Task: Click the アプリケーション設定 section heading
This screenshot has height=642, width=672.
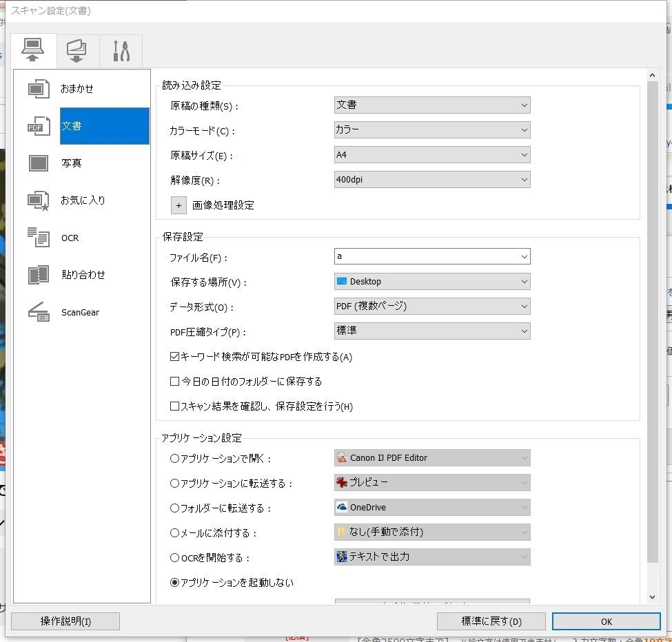Action: tap(201, 438)
